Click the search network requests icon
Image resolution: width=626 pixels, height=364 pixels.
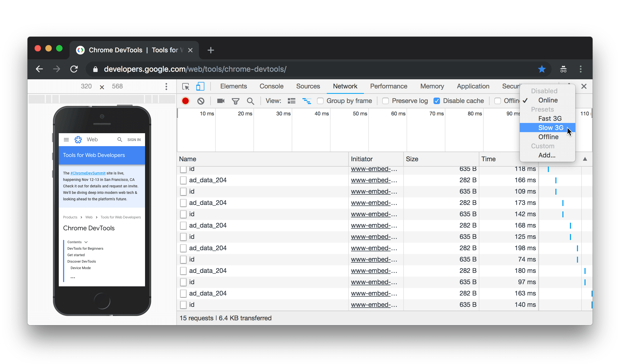click(x=250, y=101)
